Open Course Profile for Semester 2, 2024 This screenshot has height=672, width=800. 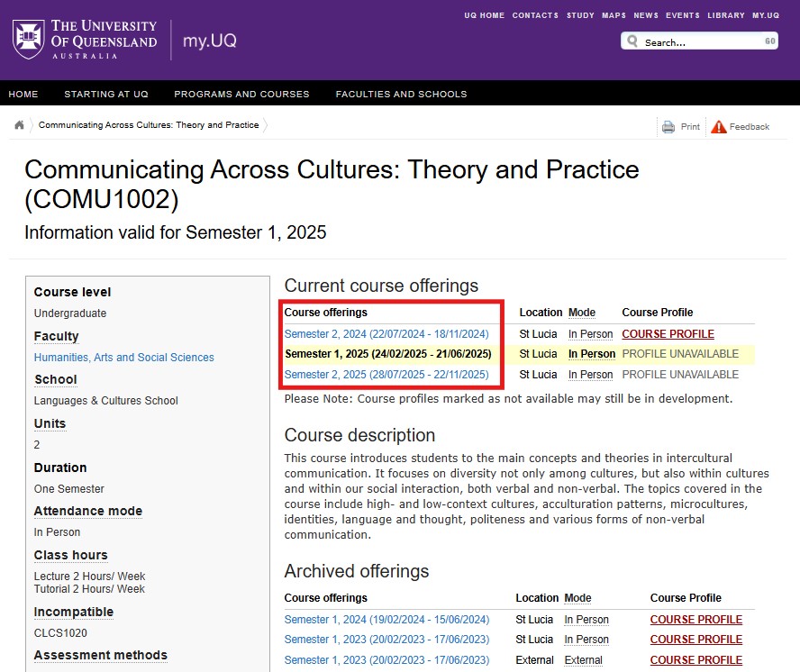668,334
